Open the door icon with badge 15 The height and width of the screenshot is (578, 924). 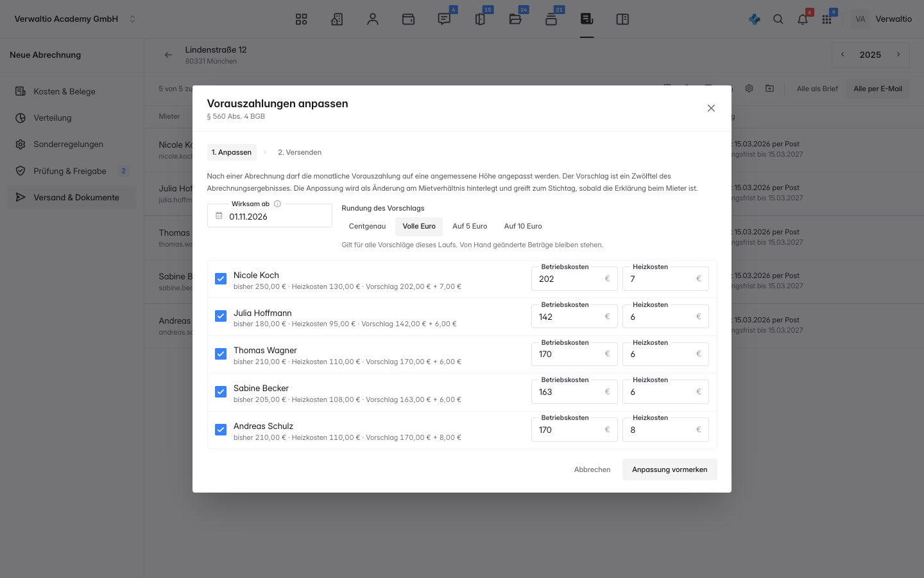pyautogui.click(x=480, y=19)
